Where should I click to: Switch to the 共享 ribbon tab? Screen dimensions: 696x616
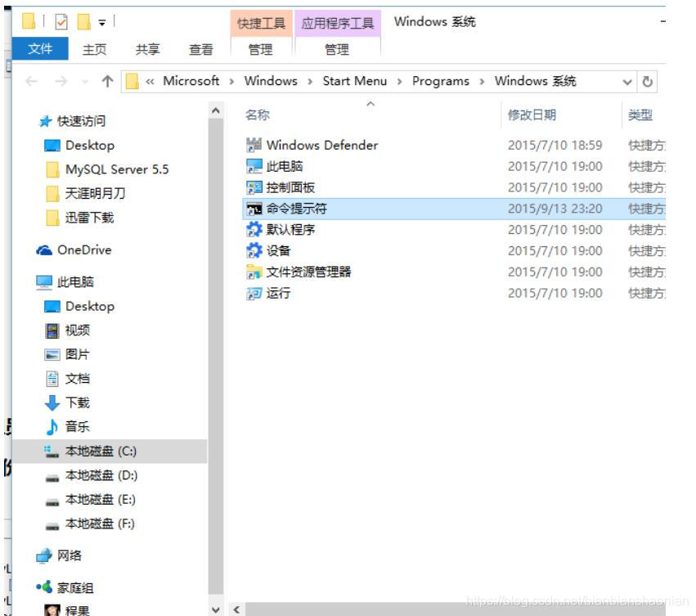[x=147, y=49]
